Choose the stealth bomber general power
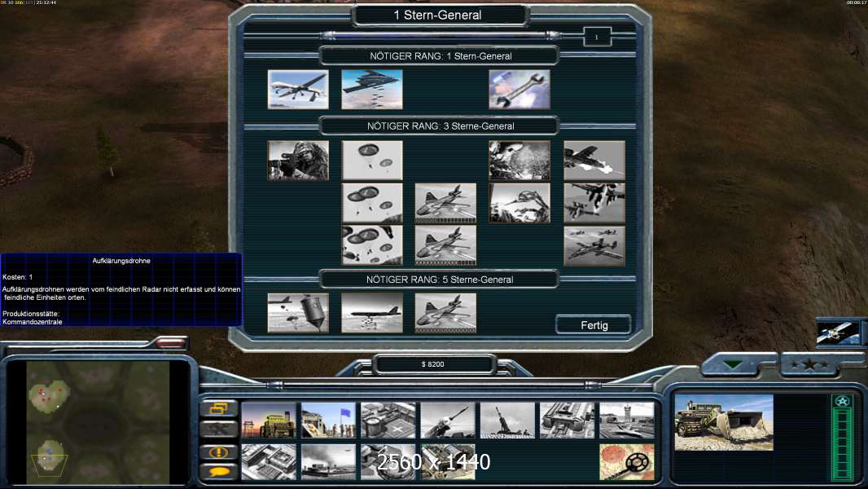The width and height of the screenshot is (868, 489). click(372, 89)
